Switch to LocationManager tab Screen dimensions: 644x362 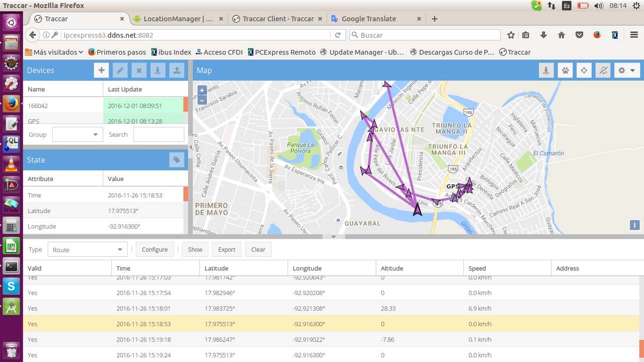(x=178, y=19)
